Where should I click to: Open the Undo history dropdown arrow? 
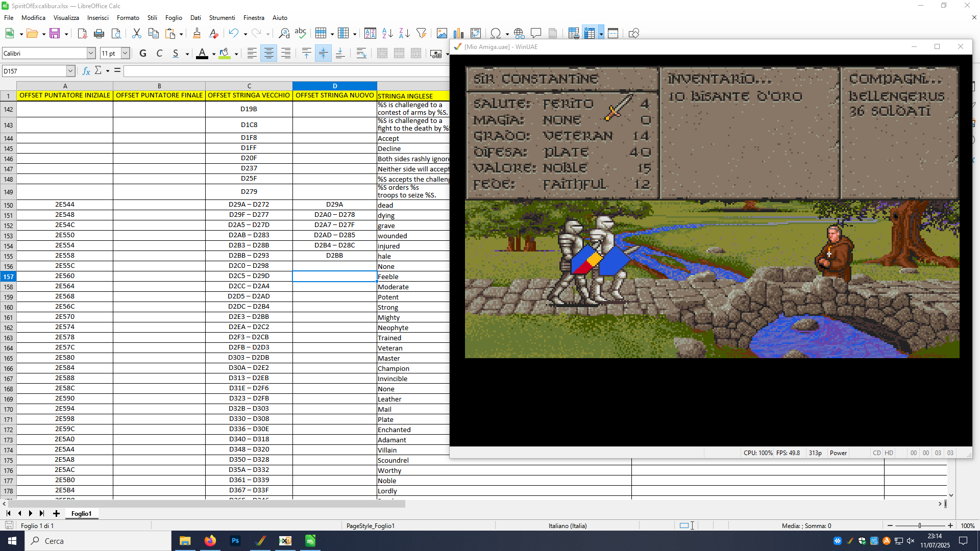246,34
